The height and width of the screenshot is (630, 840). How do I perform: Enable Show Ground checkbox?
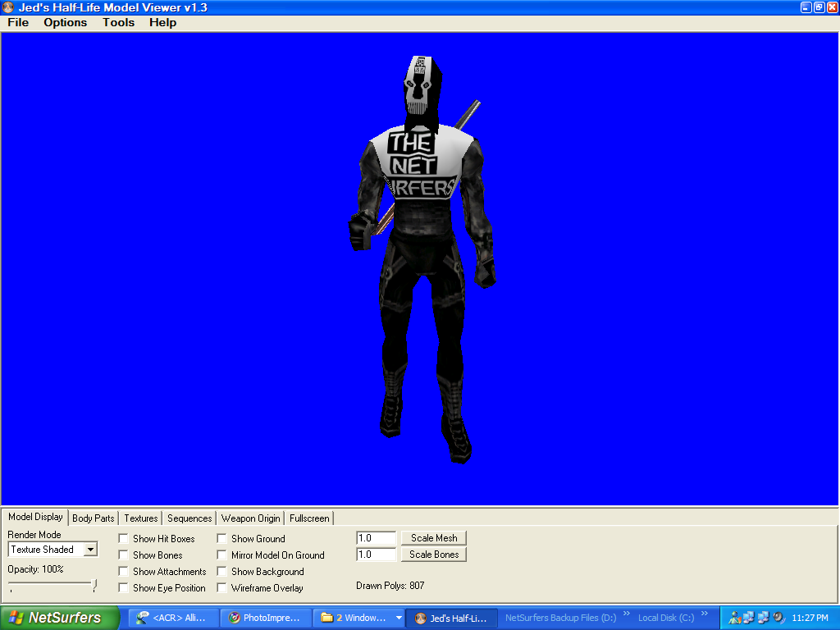click(221, 538)
